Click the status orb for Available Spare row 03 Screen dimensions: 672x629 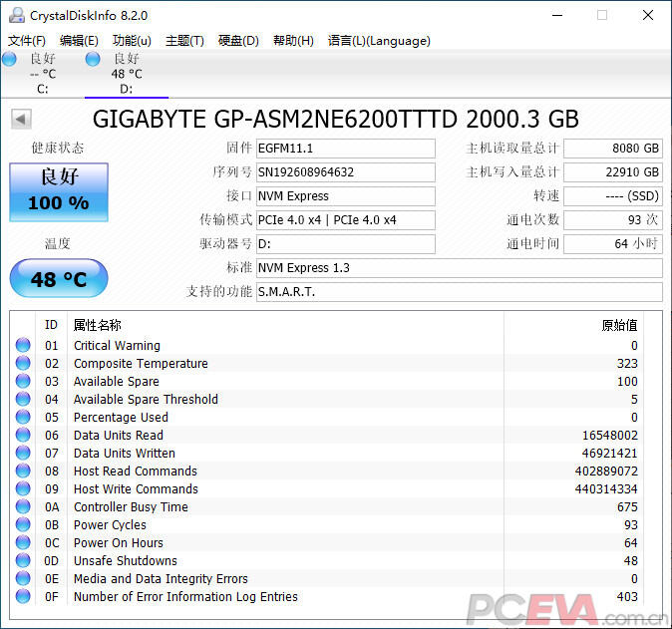23,381
